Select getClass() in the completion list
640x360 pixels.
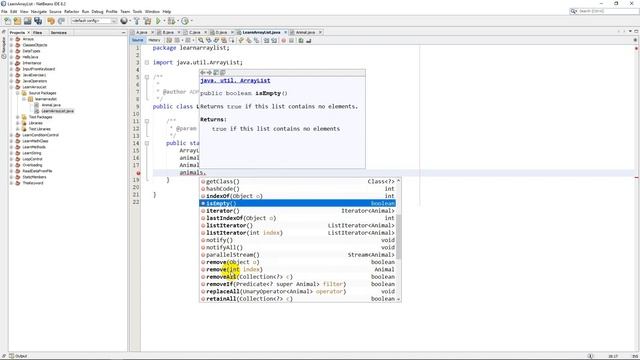point(298,182)
